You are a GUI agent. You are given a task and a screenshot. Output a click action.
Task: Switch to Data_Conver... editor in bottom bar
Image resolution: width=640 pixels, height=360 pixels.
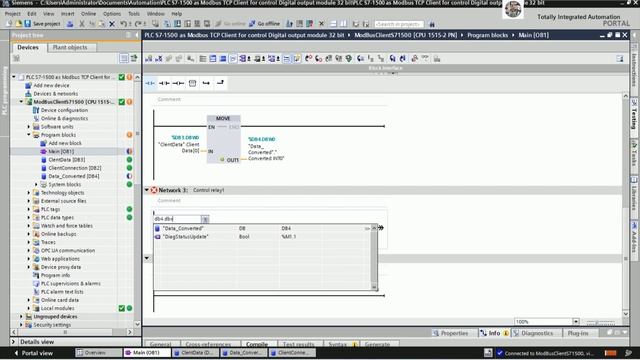click(x=244, y=353)
